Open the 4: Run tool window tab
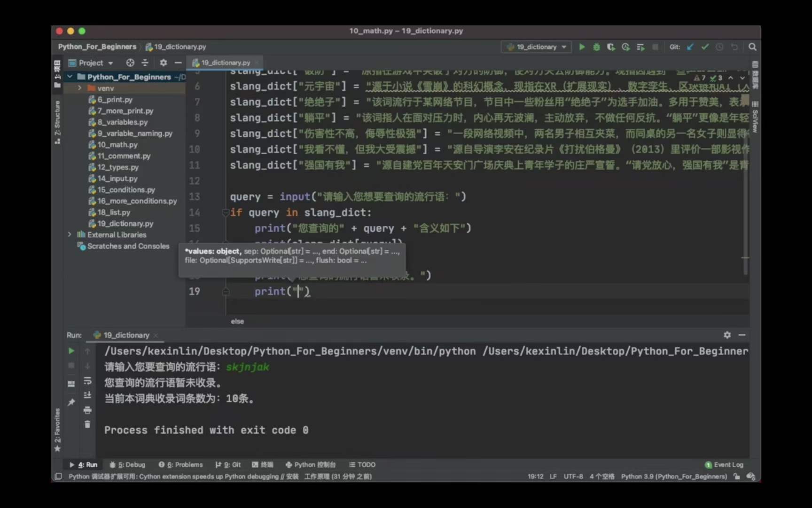This screenshot has height=508, width=812. [84, 465]
